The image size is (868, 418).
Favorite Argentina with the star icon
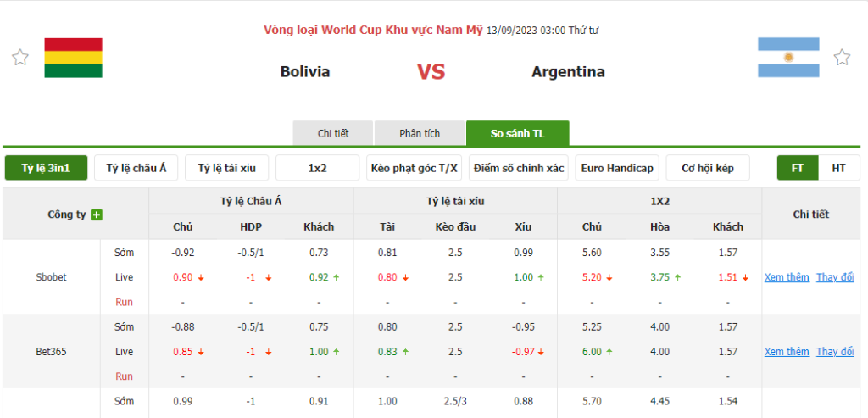[842, 57]
